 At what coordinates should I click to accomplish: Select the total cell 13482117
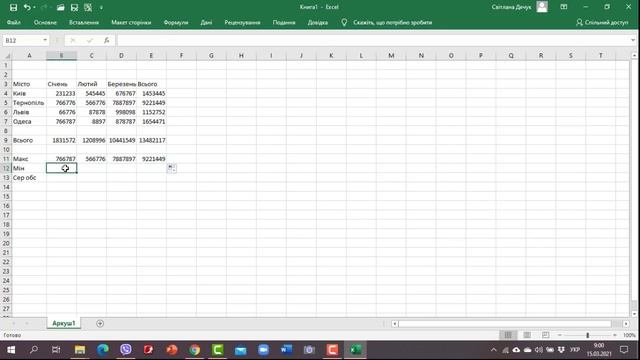(151, 140)
